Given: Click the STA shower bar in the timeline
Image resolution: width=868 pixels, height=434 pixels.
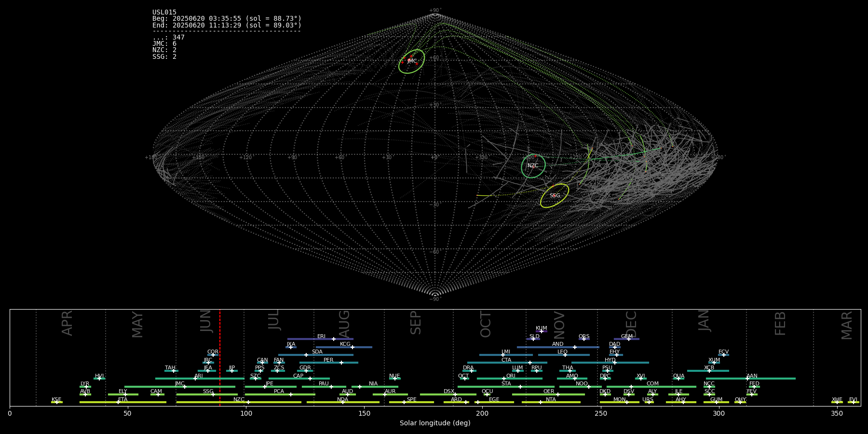Looking at the screenshot, I should pyautogui.click(x=506, y=387).
